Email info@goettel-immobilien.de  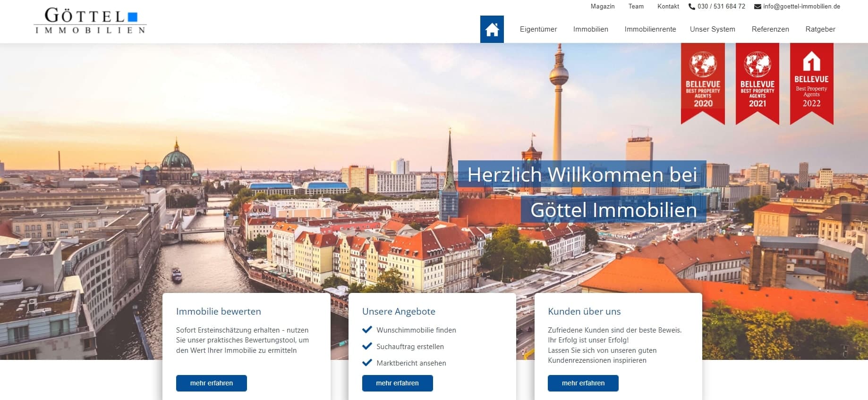(x=801, y=7)
